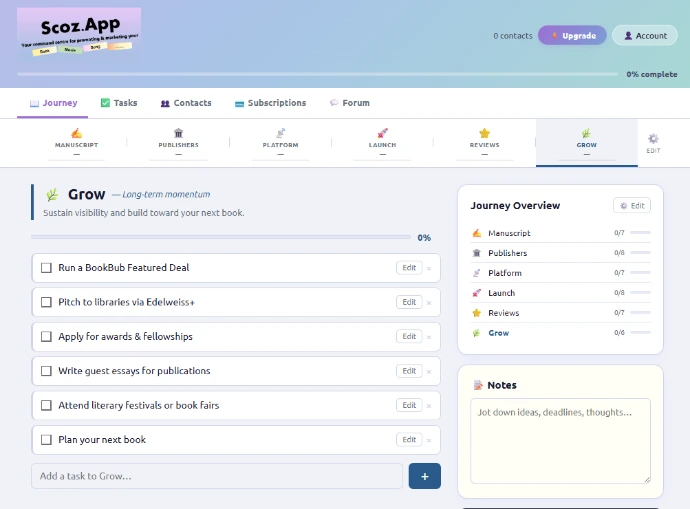This screenshot has height=509, width=690.
Task: Select Publishers in Journey Overview
Action: pos(560,253)
